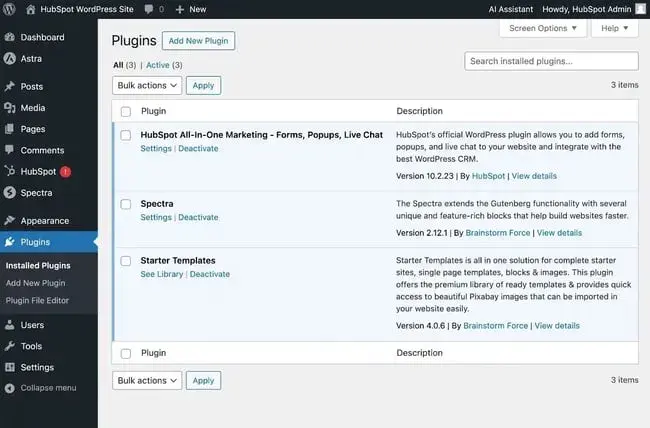Open See Library link for Starter Templates
Image resolution: width=650 pixels, height=428 pixels.
pyautogui.click(x=162, y=274)
